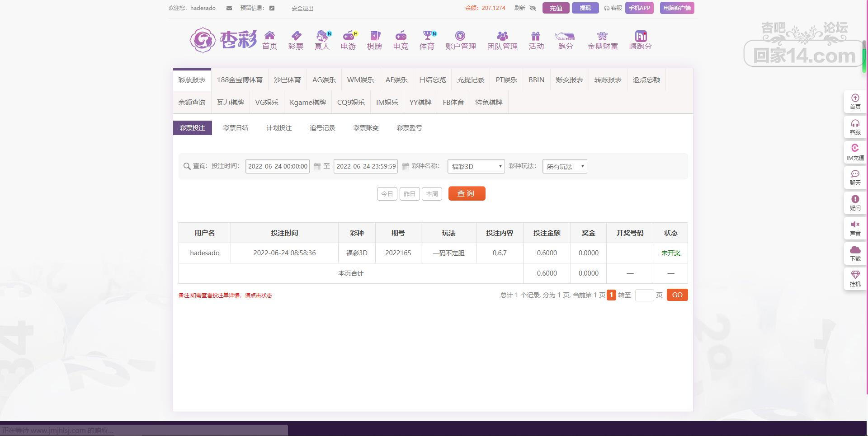Switch to the 充提记录 tab
The image size is (868, 436).
tap(471, 80)
